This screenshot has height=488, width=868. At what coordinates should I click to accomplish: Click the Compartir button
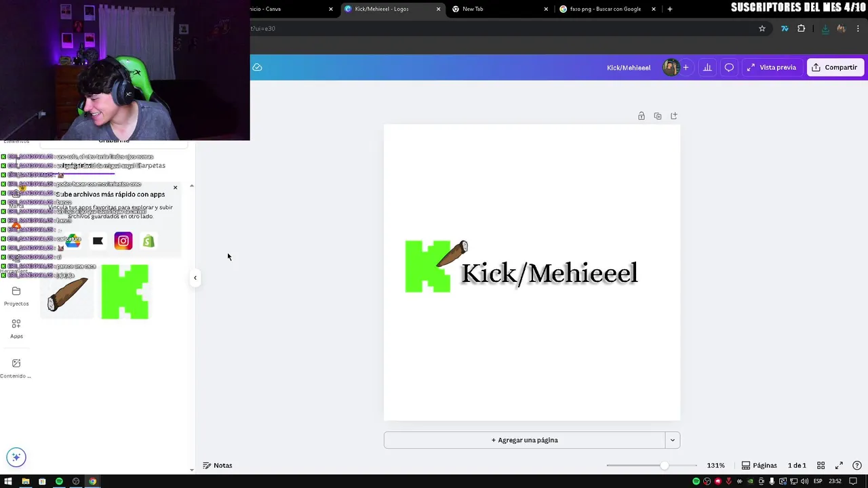coord(835,67)
